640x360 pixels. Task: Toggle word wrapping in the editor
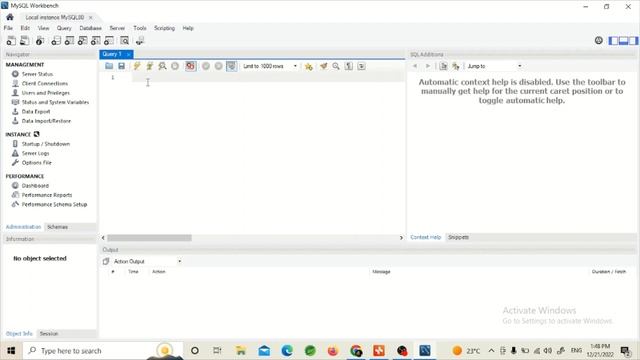[361, 66]
